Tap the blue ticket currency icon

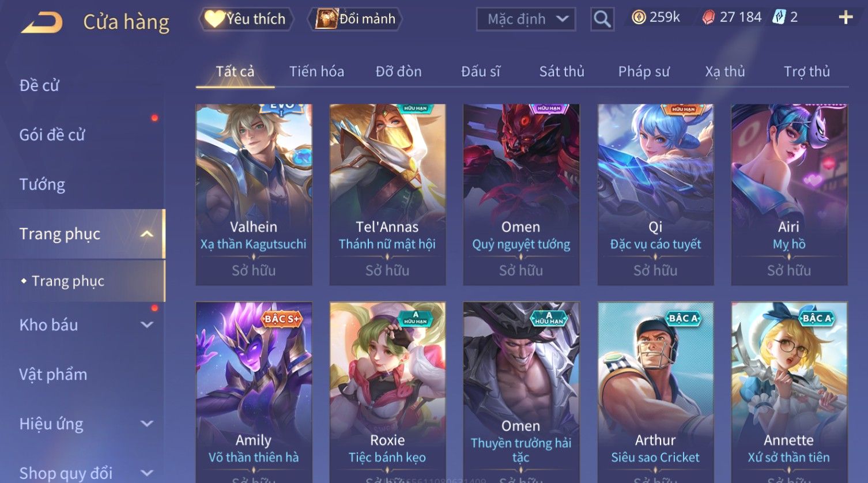pos(779,17)
